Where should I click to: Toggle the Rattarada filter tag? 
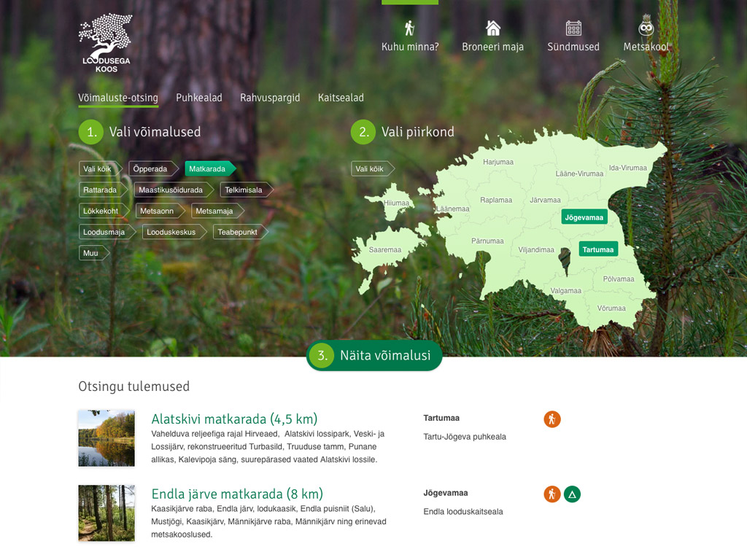101,190
